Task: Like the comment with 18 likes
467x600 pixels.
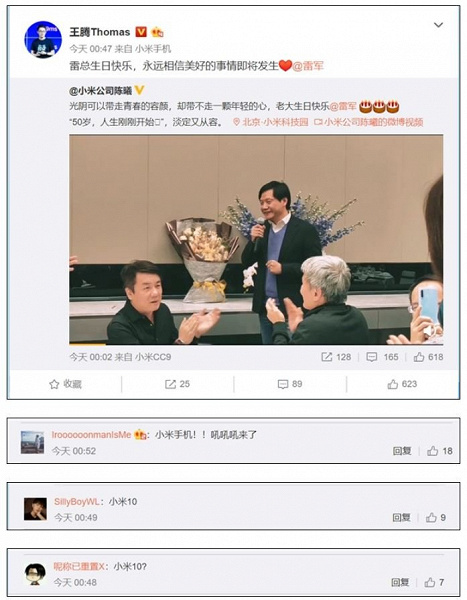Action: [x=440, y=451]
